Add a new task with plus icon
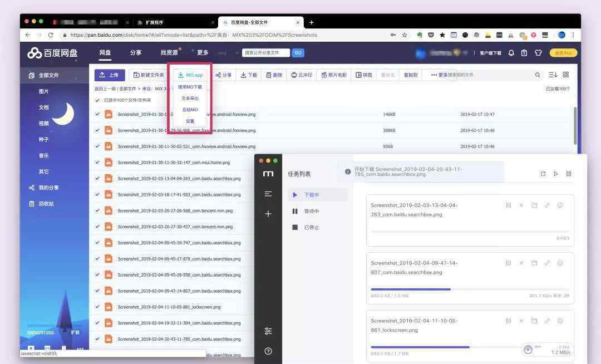601x364 pixels. point(268,214)
